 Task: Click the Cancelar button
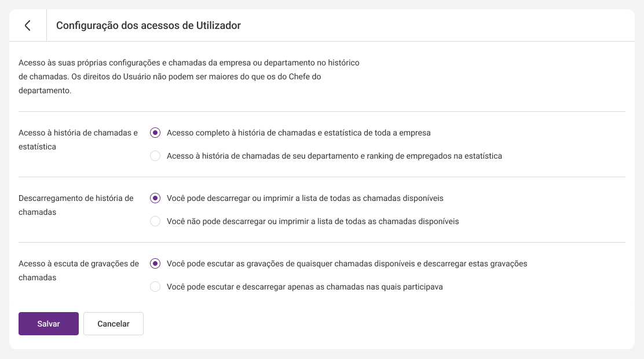114,324
